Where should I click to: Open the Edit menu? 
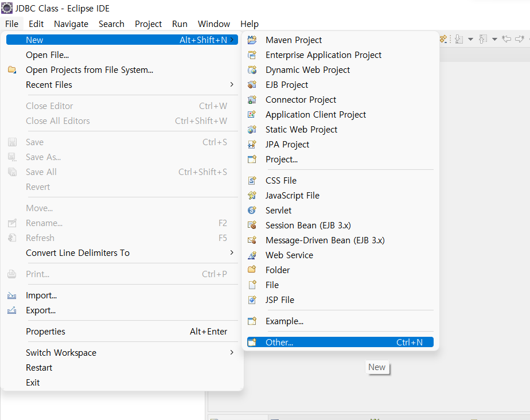36,24
